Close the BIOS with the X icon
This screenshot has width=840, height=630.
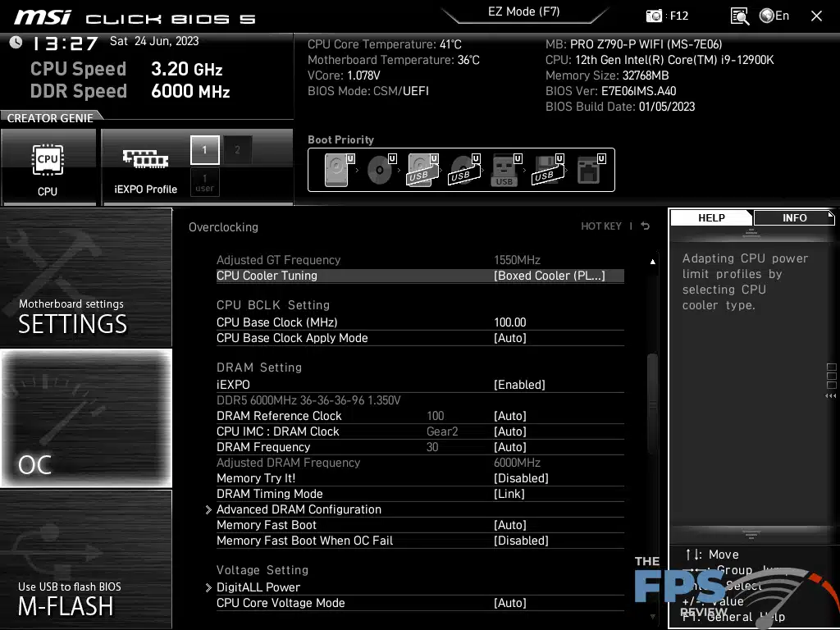click(x=816, y=16)
